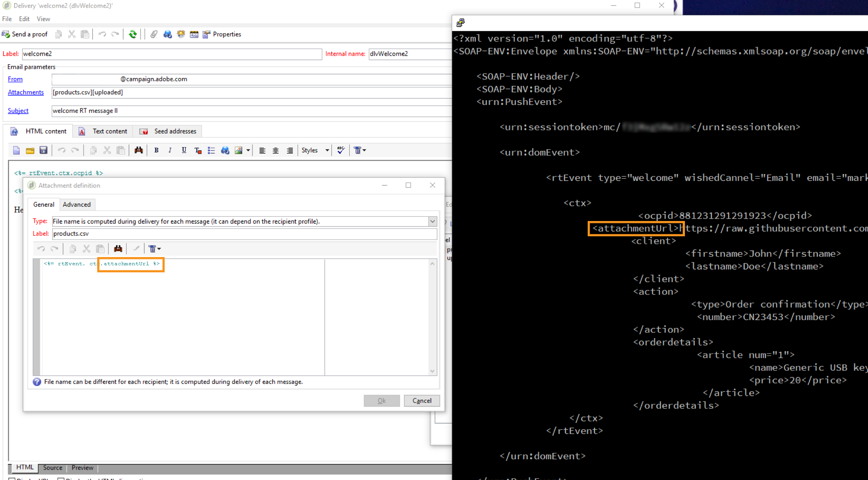Click the bulleted list icon in the editor toolbar

click(x=211, y=150)
